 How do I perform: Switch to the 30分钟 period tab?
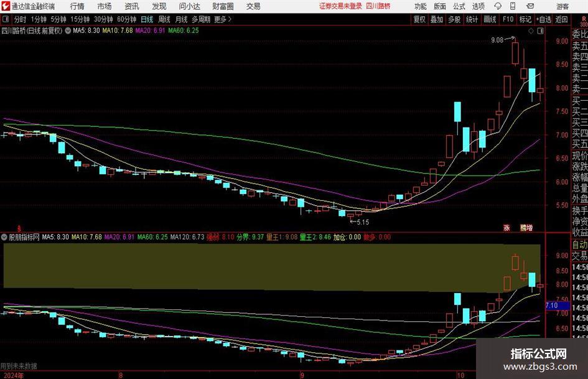(103, 19)
